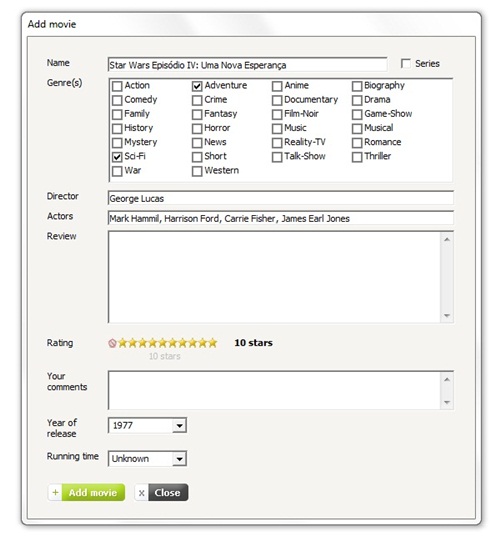The image size is (500, 541).
Task: Set rating to ten stars
Action: [x=213, y=343]
